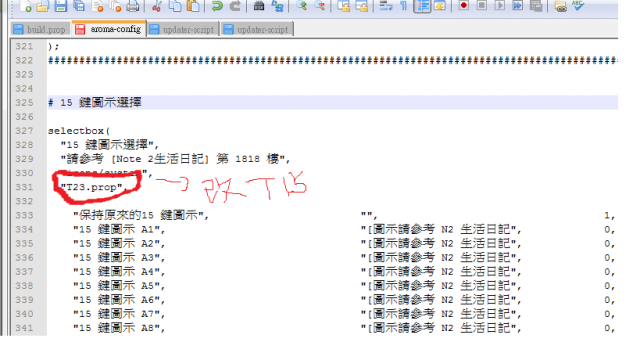Click the Save All icon
640x360 pixels.
(79, 6)
